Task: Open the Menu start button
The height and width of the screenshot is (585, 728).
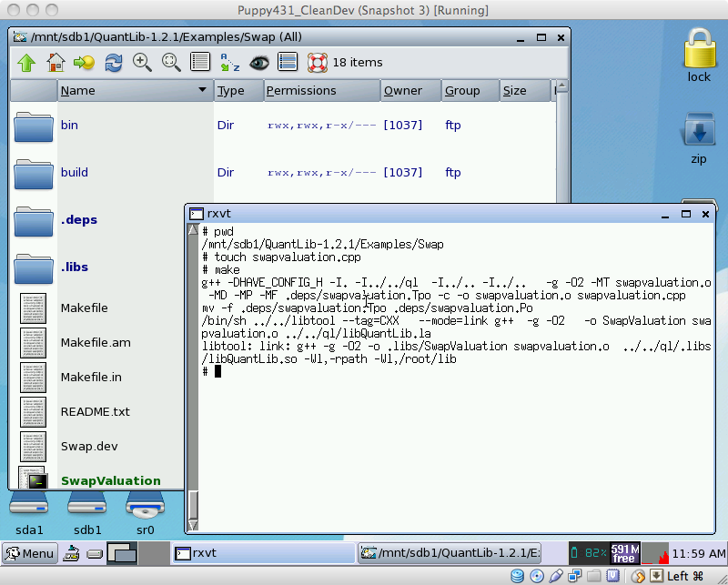Action: [x=30, y=553]
